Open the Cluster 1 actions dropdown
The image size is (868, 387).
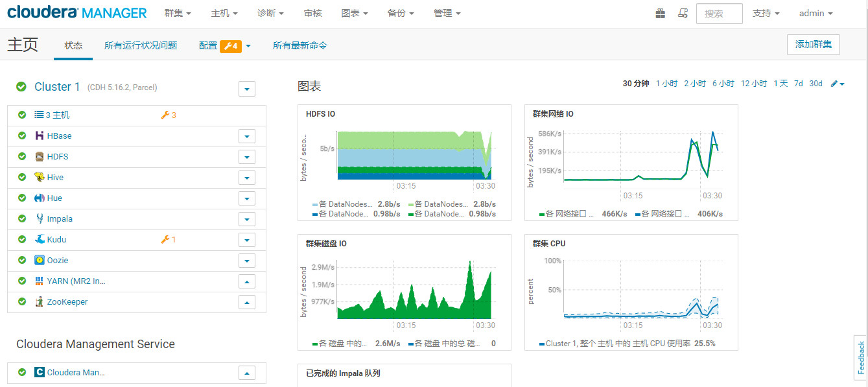(246, 88)
